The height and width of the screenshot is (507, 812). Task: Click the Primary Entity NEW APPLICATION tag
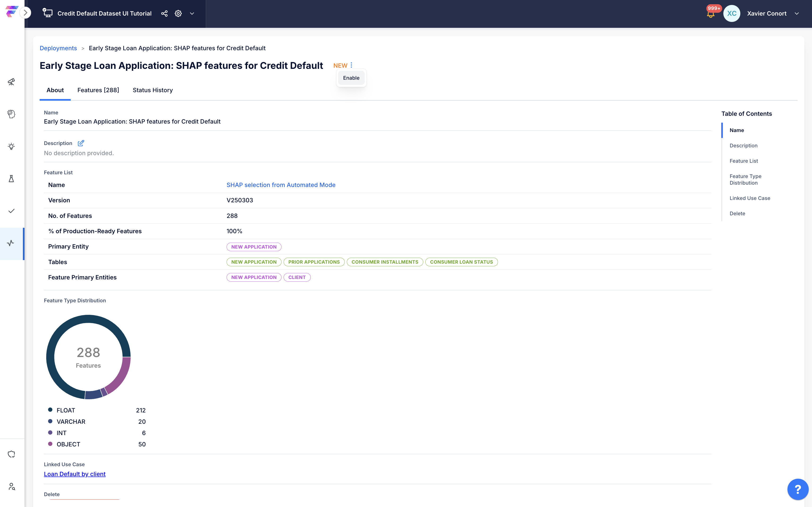[x=254, y=247]
